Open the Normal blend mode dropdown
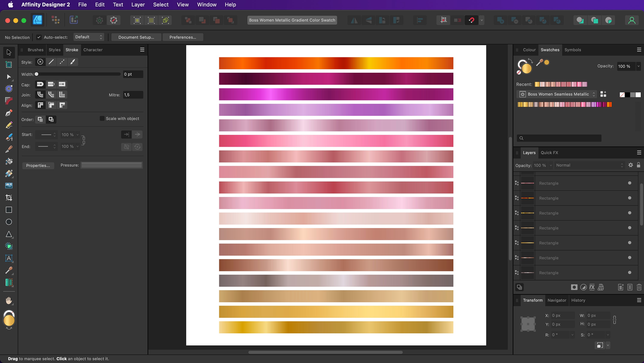The height and width of the screenshot is (363, 644). [x=590, y=165]
